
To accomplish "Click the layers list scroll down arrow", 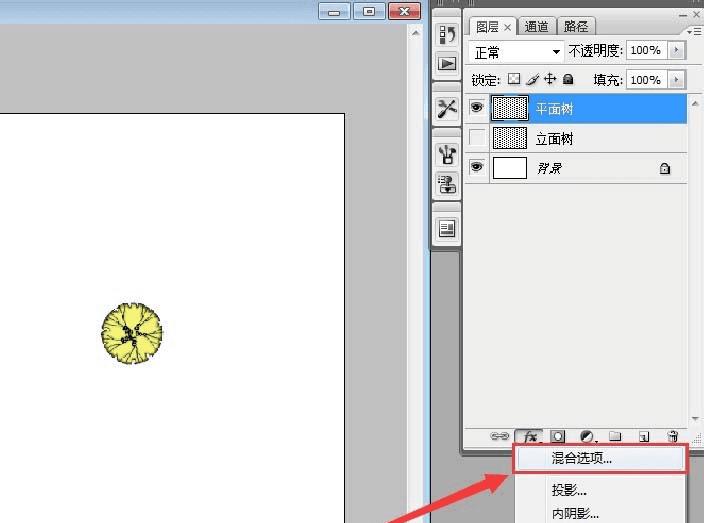I will click(695, 419).
